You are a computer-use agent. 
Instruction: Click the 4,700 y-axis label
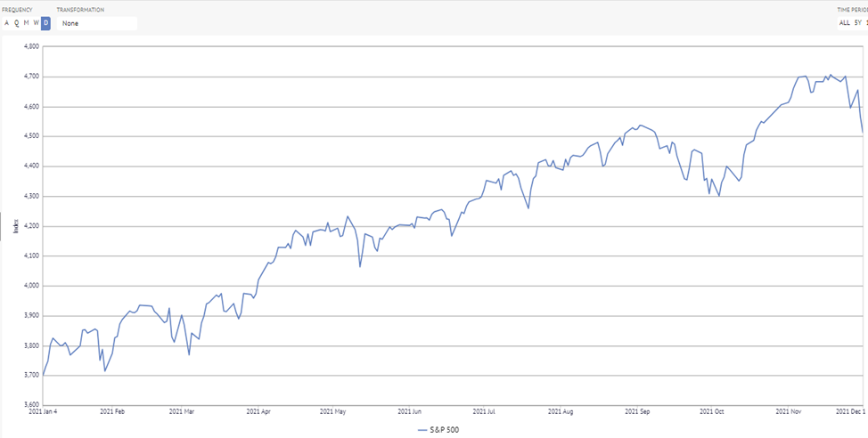[31, 77]
